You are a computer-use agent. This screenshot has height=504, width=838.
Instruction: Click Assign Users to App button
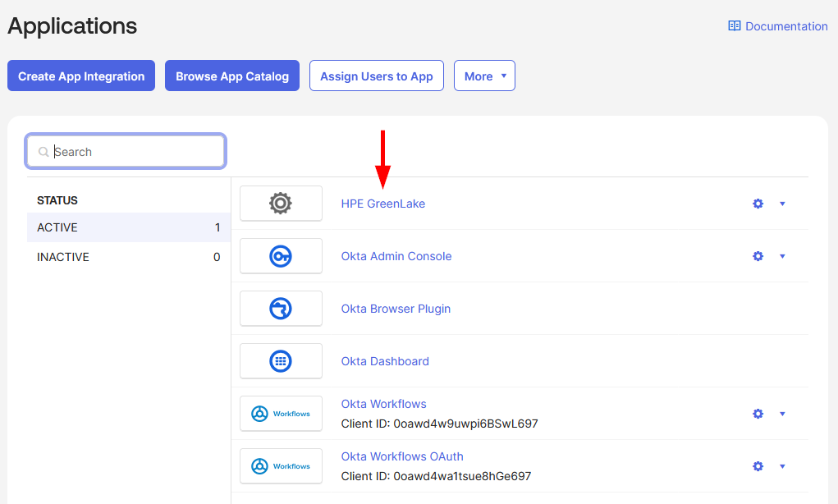click(x=377, y=76)
